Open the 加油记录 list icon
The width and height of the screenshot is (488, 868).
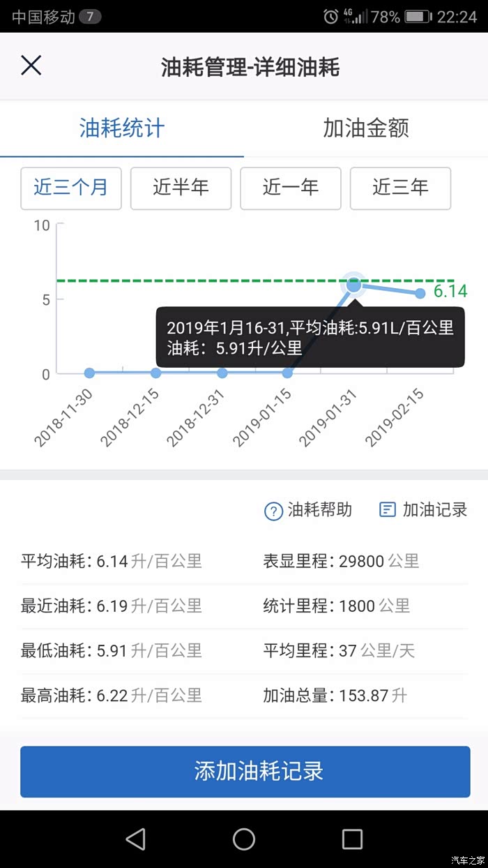387,509
